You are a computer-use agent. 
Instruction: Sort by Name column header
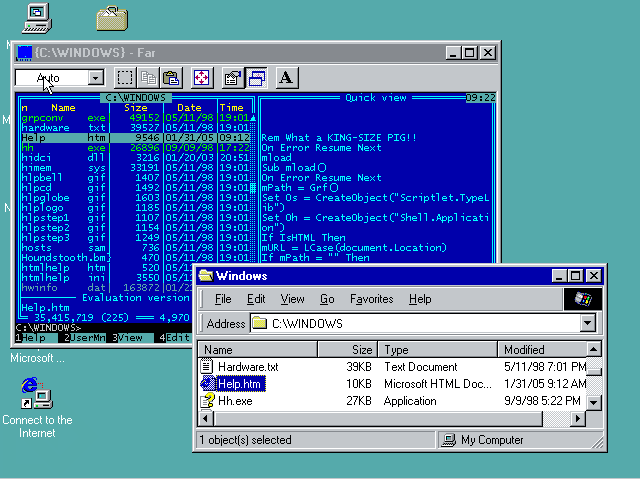(258, 350)
